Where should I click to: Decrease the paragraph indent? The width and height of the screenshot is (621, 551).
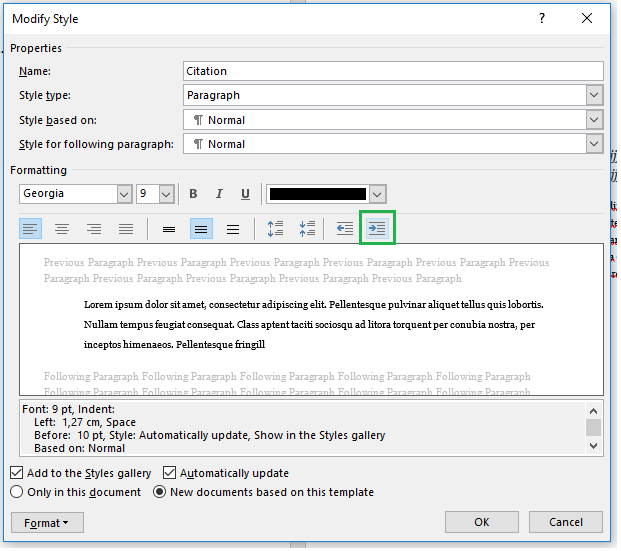(345, 229)
